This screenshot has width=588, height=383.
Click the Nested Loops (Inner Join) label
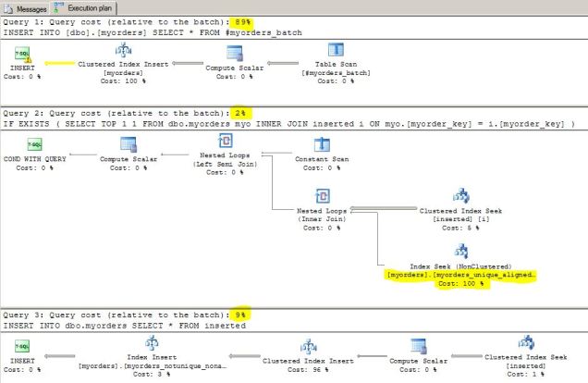pyautogui.click(x=322, y=215)
